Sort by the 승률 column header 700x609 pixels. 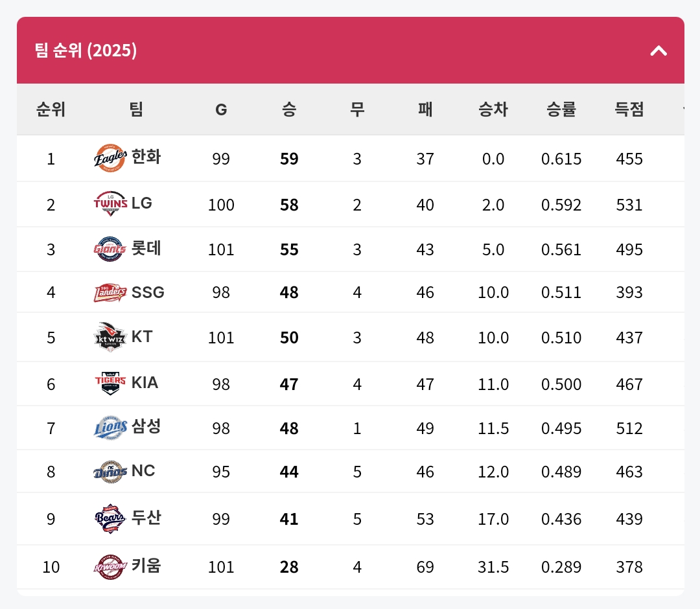pyautogui.click(x=561, y=109)
